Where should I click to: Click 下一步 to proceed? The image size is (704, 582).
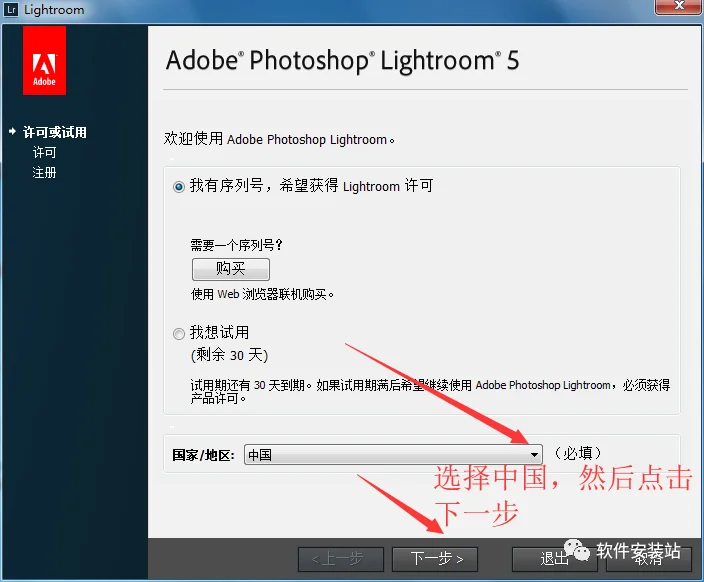pyautogui.click(x=435, y=559)
